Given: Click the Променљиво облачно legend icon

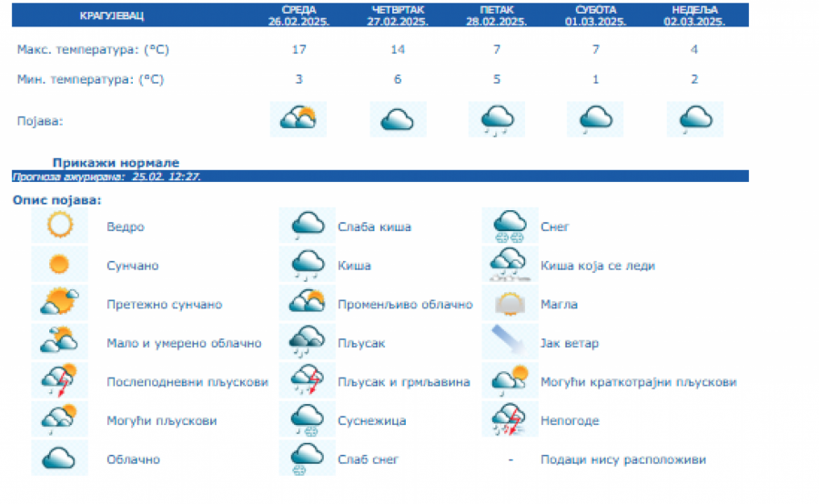Looking at the screenshot, I should coord(308,304).
